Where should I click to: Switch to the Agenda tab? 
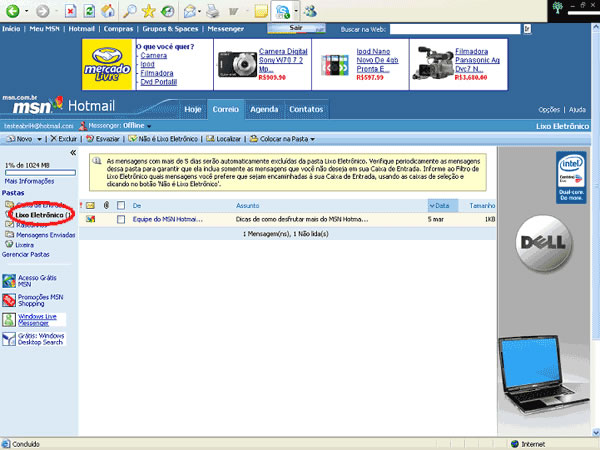tap(264, 108)
